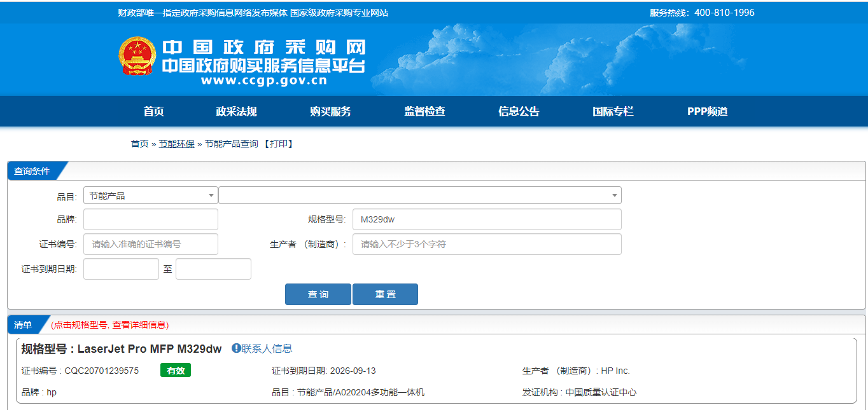Click the 规格型号 field containing M329dw
The image size is (868, 410).
coord(487,219)
